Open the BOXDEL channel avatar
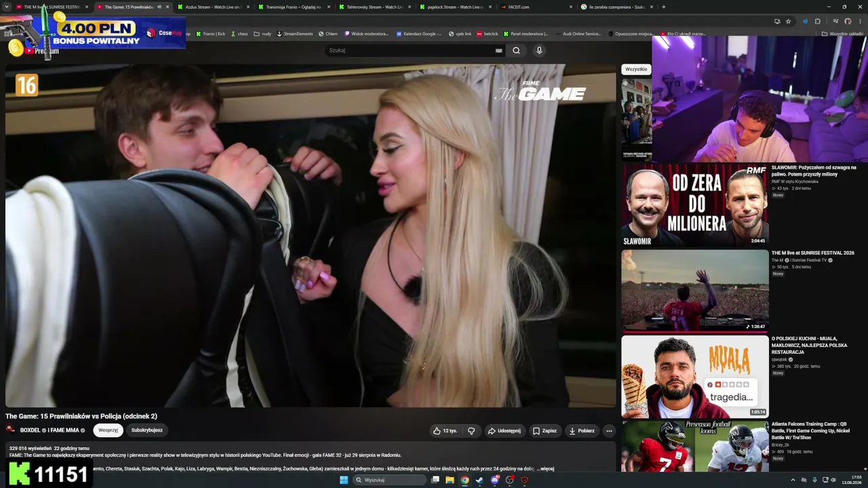 pyautogui.click(x=11, y=430)
